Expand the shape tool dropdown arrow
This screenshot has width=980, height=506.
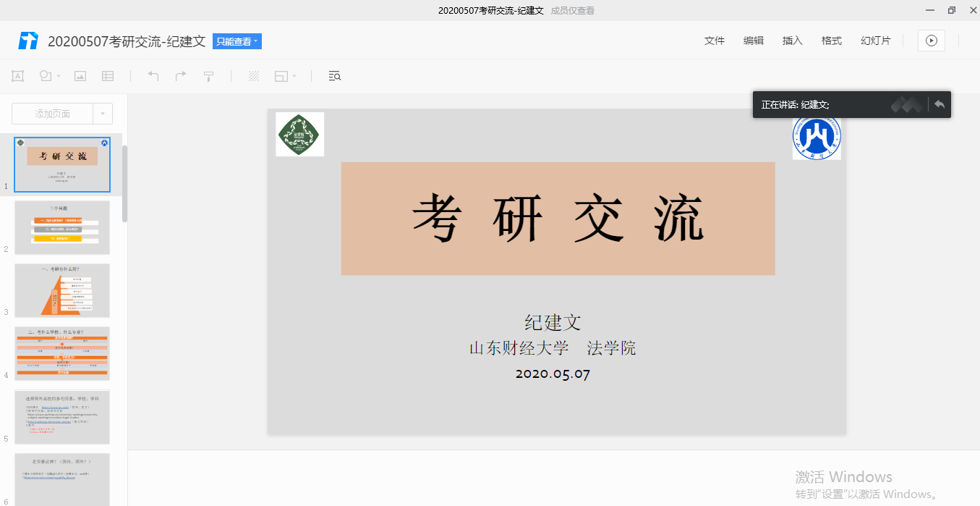[59, 76]
